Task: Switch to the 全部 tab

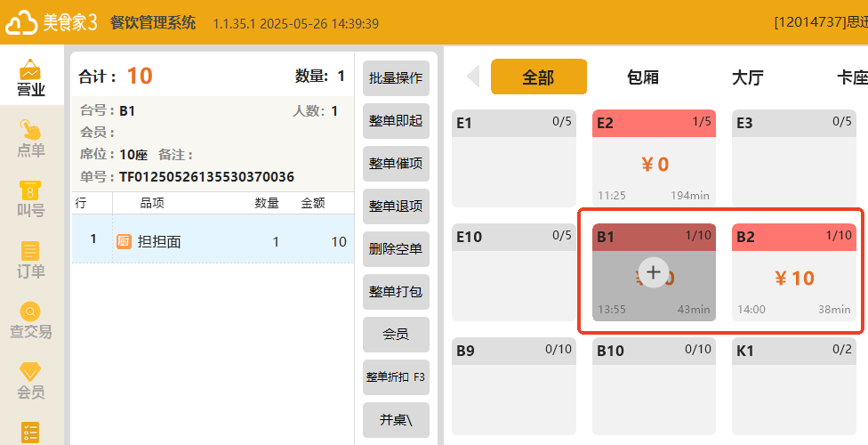Action: pyautogui.click(x=539, y=77)
